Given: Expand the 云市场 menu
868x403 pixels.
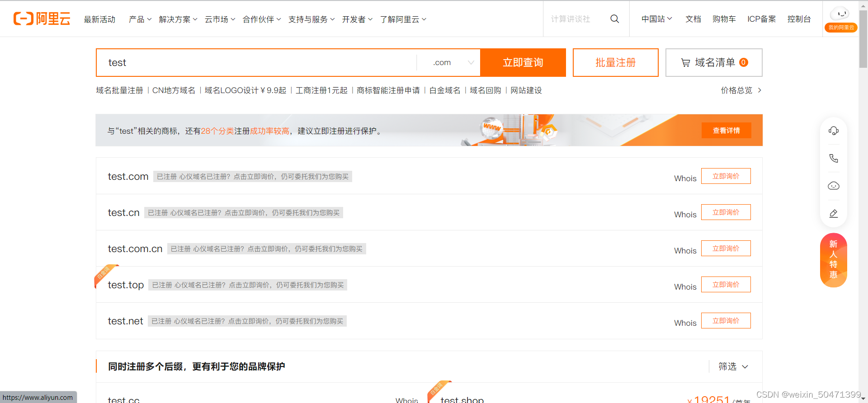Looking at the screenshot, I should tap(220, 19).
